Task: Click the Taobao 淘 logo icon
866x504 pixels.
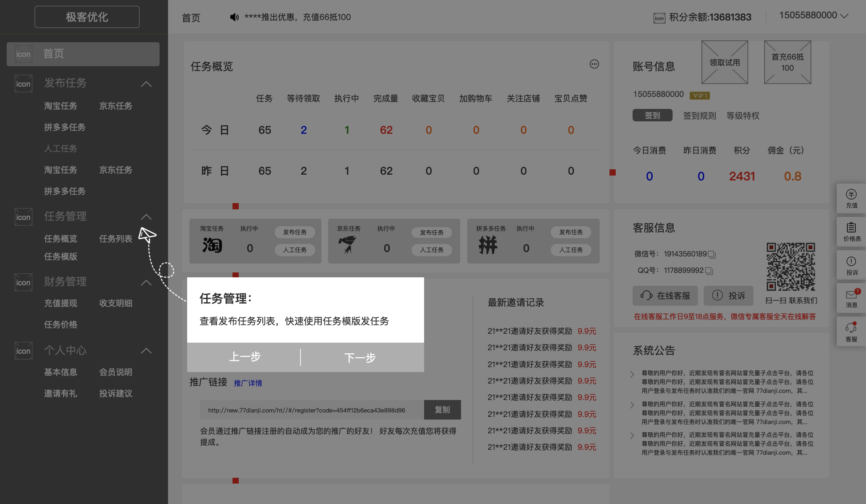Action: coord(212,245)
